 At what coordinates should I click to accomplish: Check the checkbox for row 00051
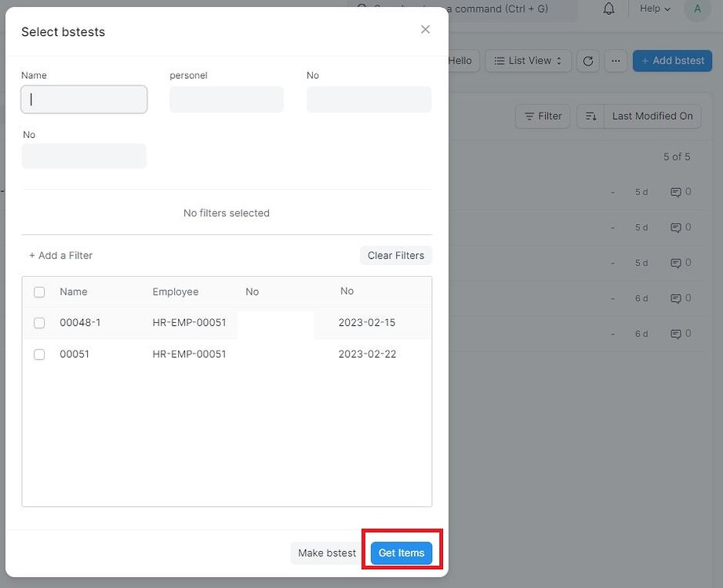point(39,354)
